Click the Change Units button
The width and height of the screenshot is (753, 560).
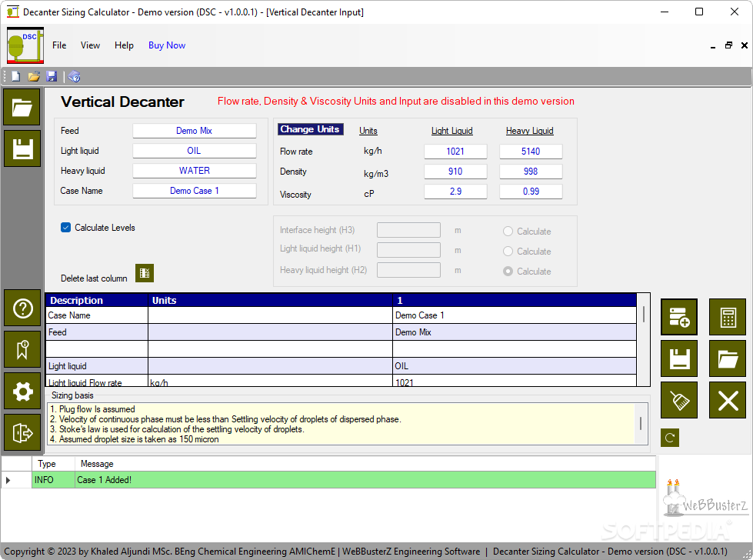pos(310,129)
